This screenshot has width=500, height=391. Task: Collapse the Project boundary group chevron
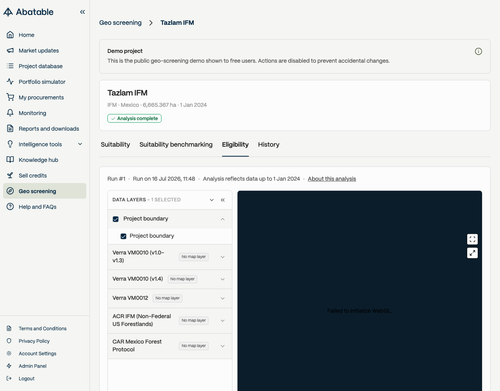click(222, 219)
